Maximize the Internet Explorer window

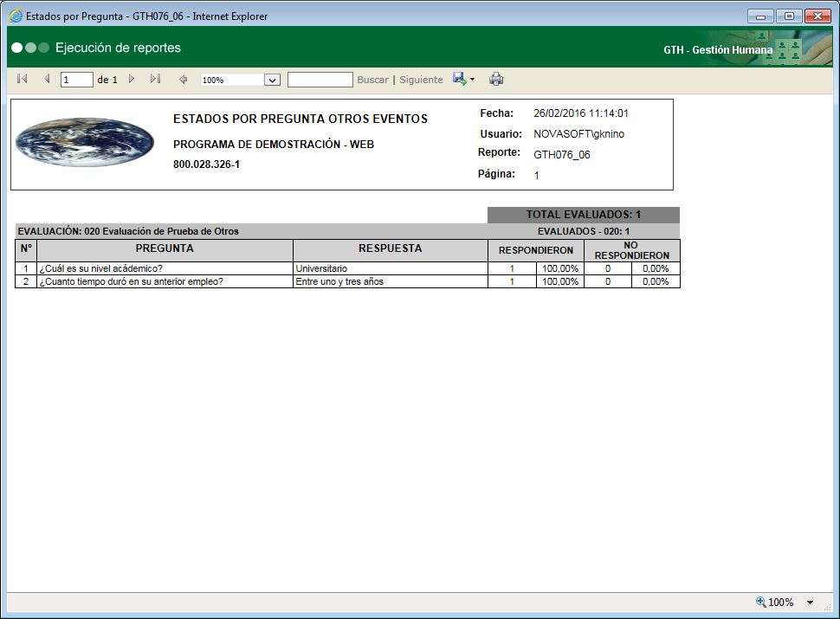789,16
